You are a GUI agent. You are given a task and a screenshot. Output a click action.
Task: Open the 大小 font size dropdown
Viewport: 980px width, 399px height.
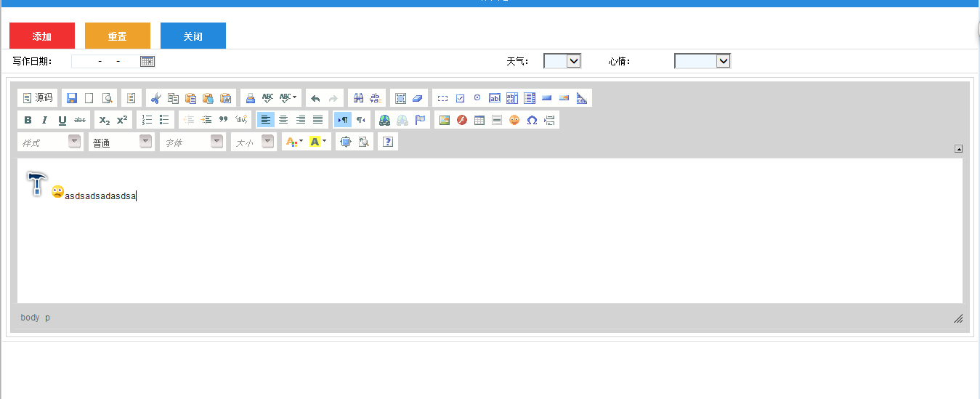(x=254, y=142)
